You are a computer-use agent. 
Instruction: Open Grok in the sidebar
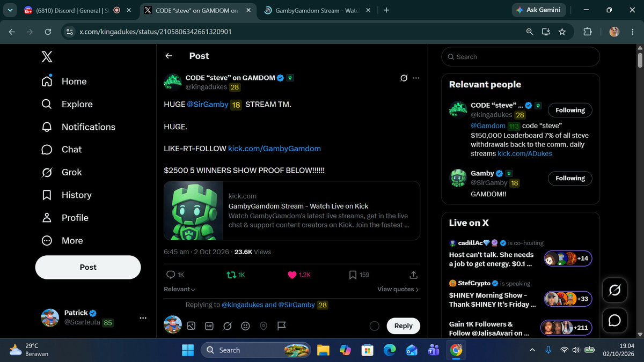[61, 172]
